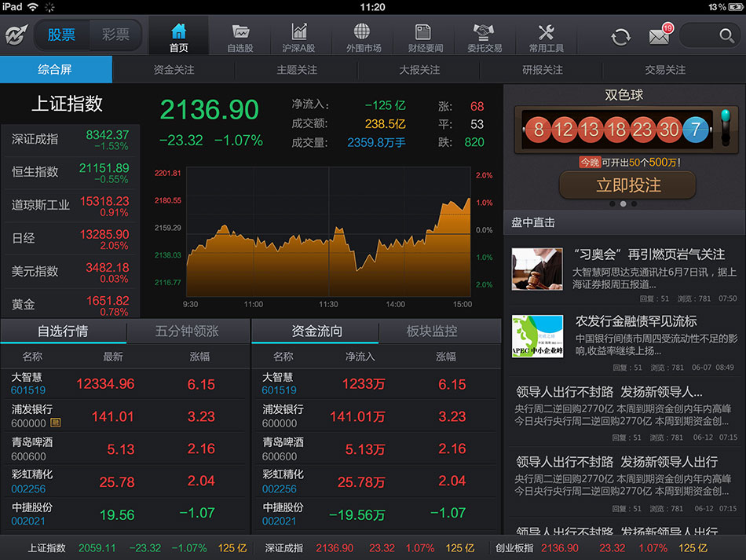Tap the 立即投注 button
746x560 pixels.
point(627,185)
